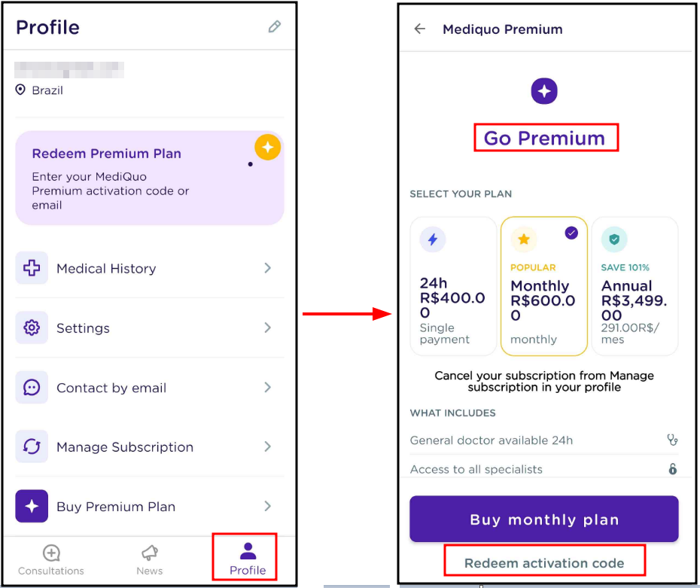Viewport: 700px width, 588px height.
Task: Switch to the Consultations tab
Action: pyautogui.click(x=51, y=560)
